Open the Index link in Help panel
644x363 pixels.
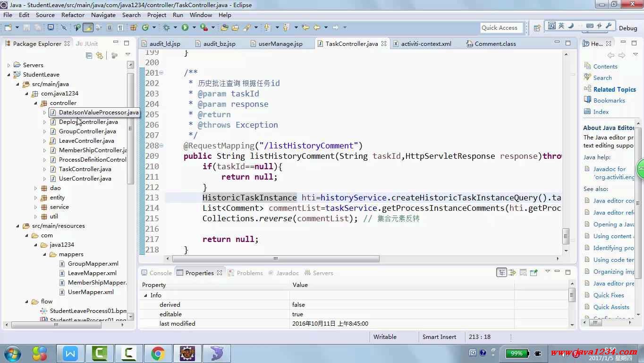pos(601,112)
